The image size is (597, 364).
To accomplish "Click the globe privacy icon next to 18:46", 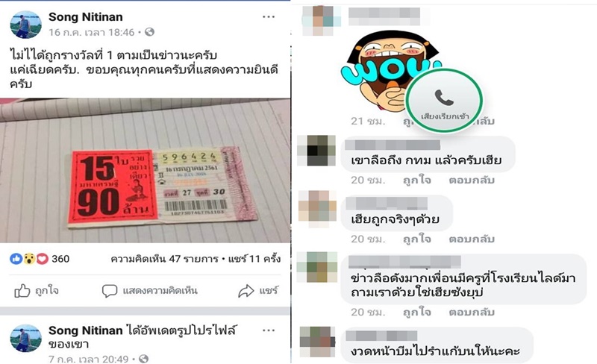I will point(150,32).
